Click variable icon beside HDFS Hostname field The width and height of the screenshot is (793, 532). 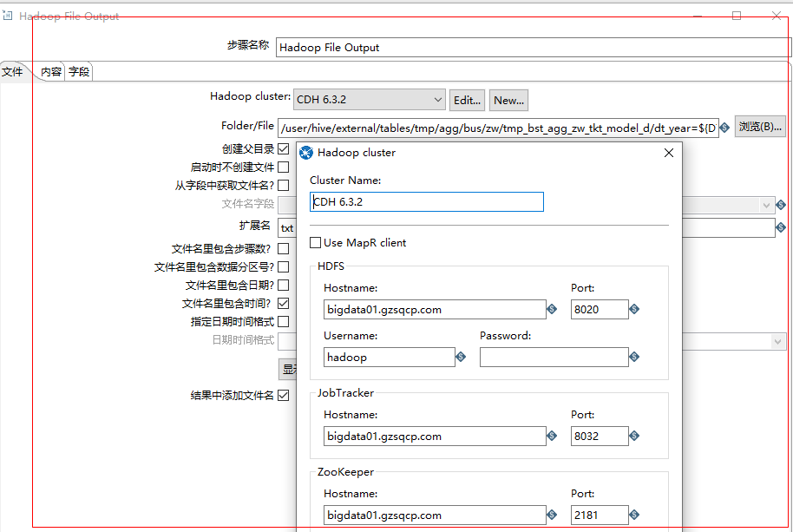[552, 309]
